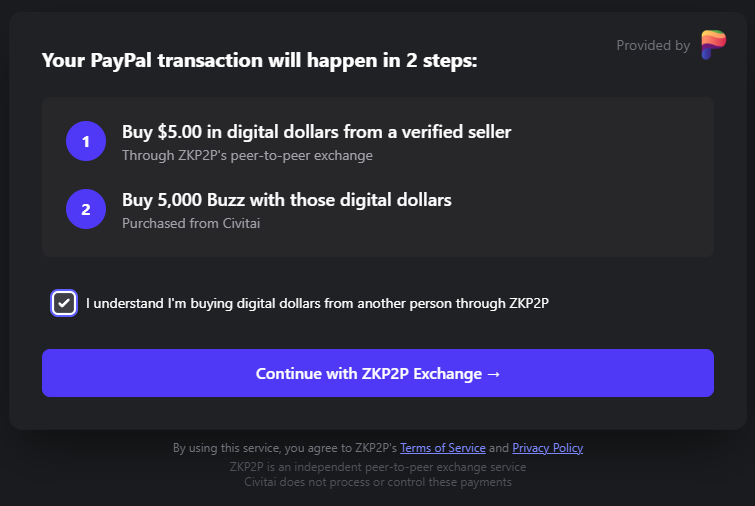Uncheck the ZKP2P understanding checkbox
The width and height of the screenshot is (755, 506).
[64, 303]
